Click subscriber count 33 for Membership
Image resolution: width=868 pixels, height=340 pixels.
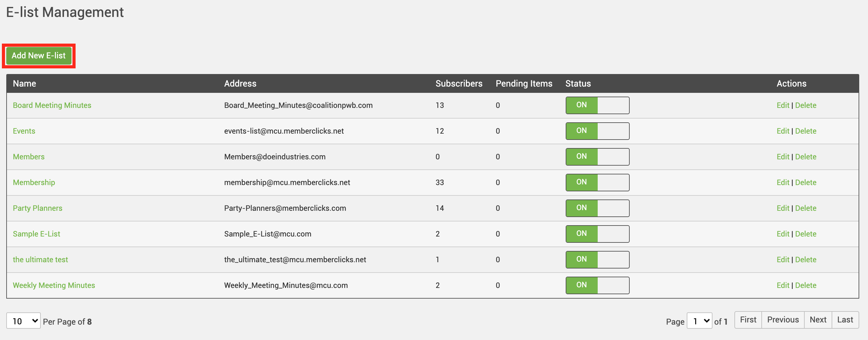tap(440, 182)
